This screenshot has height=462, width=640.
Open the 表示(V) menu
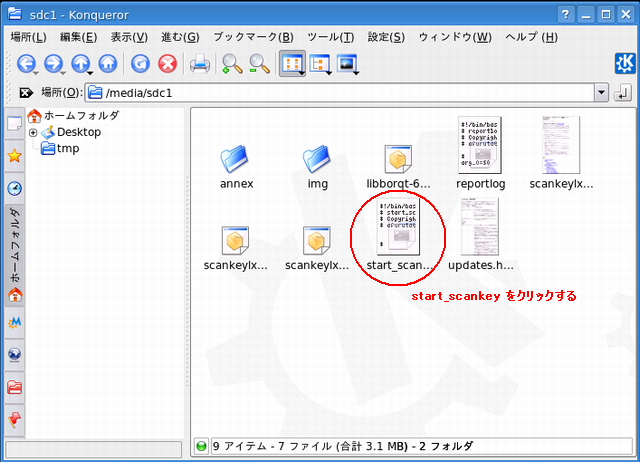pos(129,37)
